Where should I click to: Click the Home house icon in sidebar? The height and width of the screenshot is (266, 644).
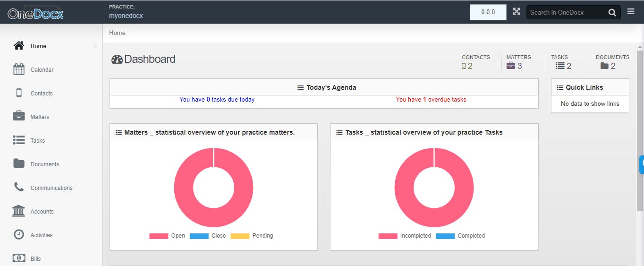(x=19, y=46)
